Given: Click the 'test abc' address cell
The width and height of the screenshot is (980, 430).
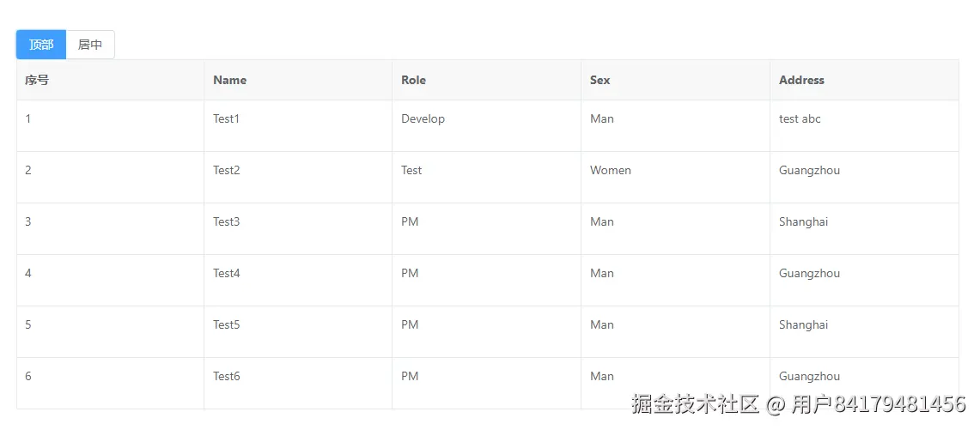Looking at the screenshot, I should click(x=800, y=119).
